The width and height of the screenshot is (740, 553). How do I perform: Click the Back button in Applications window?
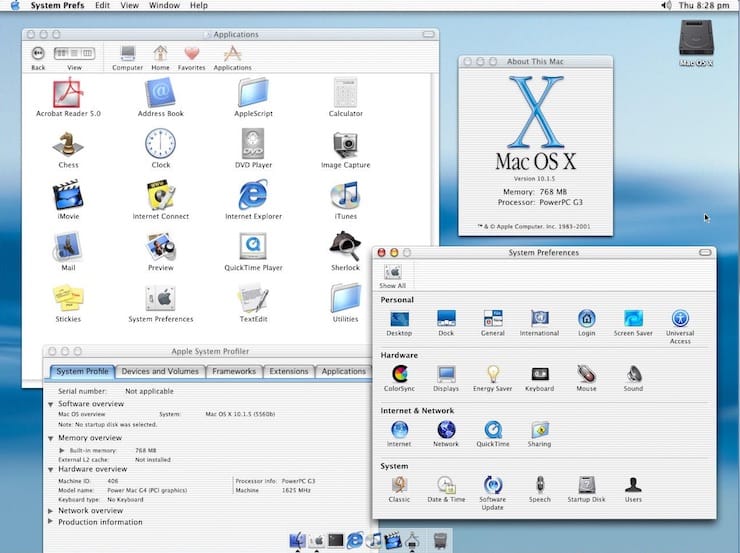[x=38, y=53]
